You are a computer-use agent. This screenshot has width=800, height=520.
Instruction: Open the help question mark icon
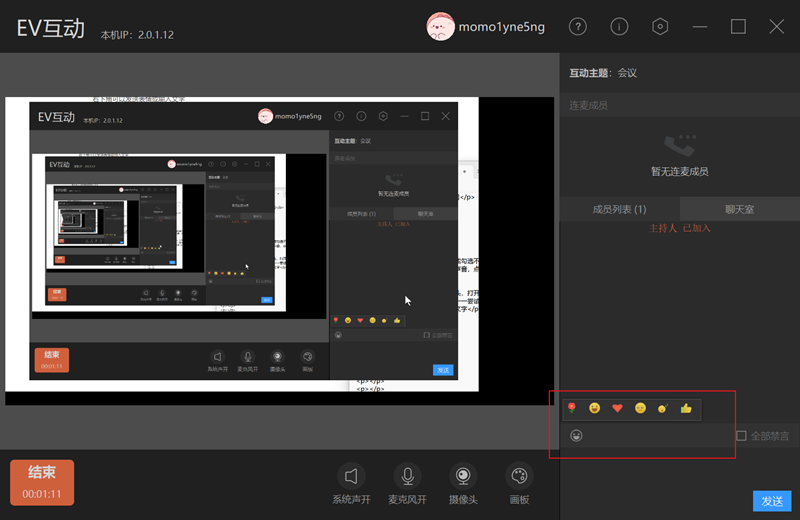pyautogui.click(x=578, y=27)
